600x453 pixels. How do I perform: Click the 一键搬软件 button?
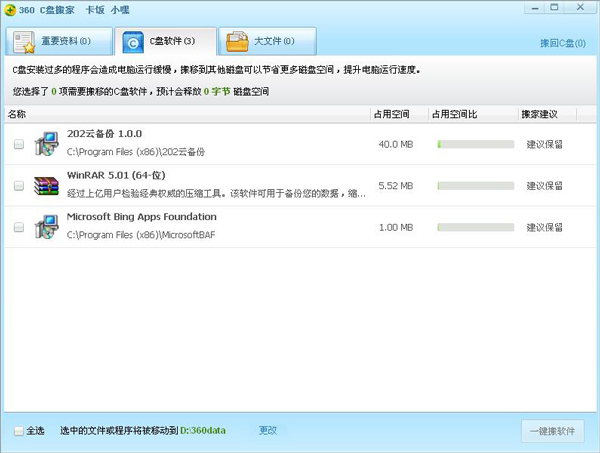point(553,431)
